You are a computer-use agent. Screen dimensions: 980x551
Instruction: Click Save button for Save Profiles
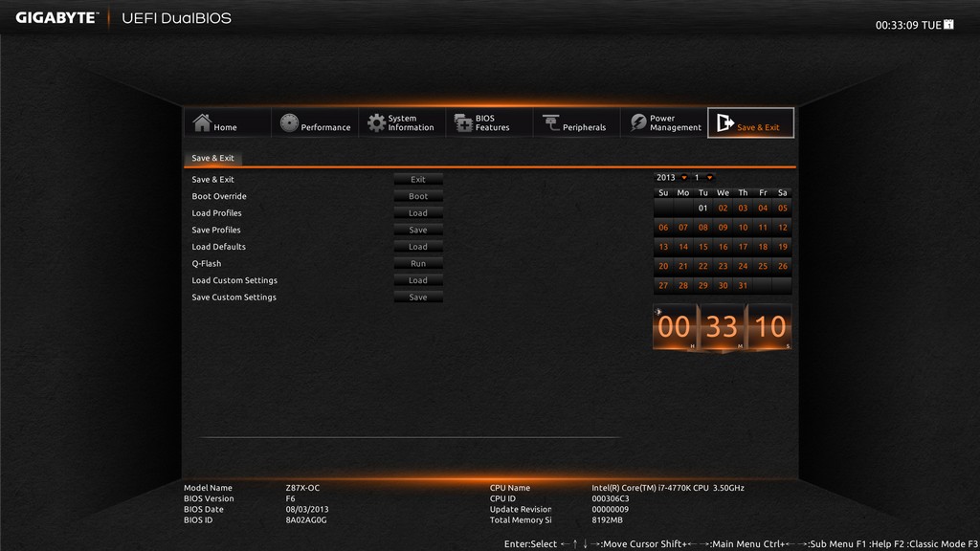click(x=418, y=230)
